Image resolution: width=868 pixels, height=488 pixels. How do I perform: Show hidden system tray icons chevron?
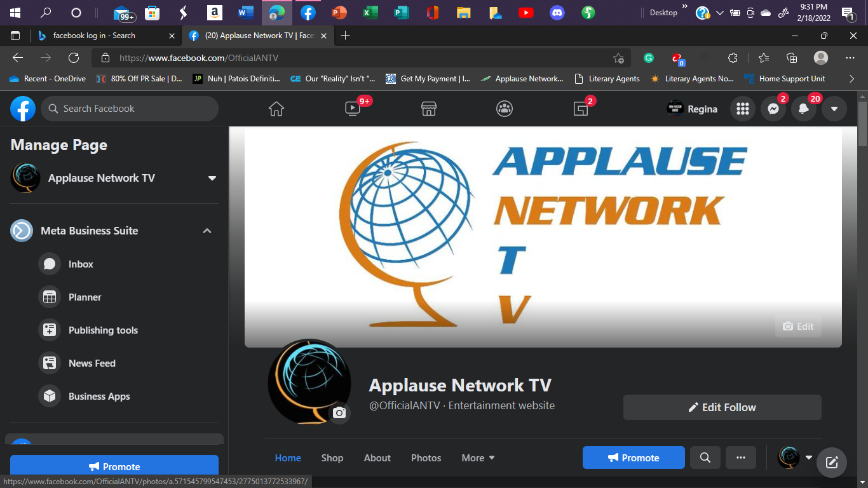coord(720,13)
